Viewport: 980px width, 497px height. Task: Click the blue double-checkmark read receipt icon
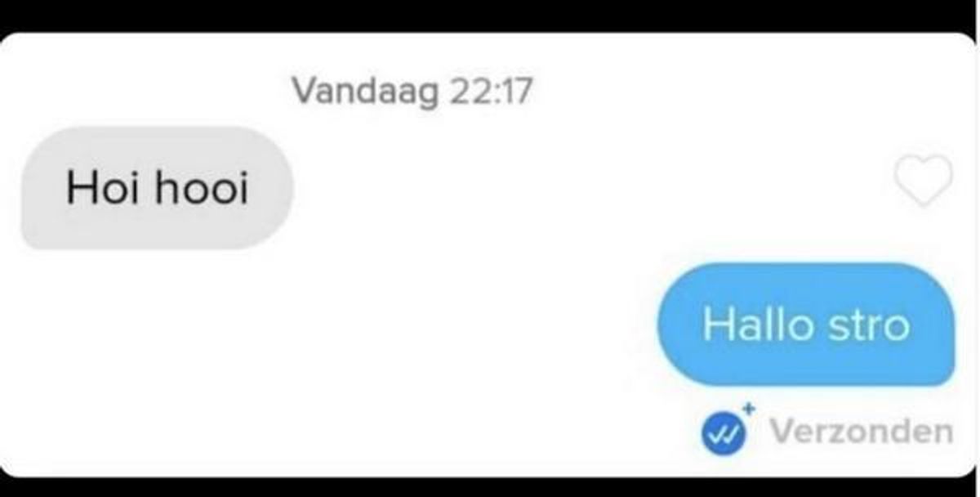point(722,431)
